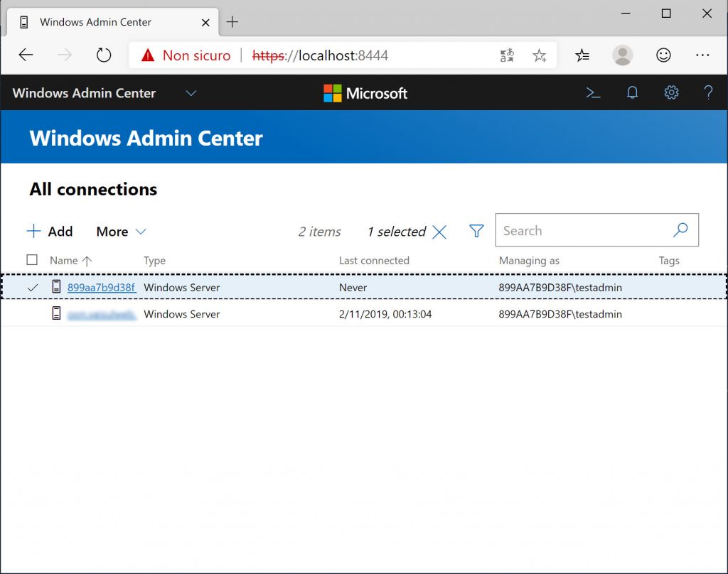The height and width of the screenshot is (574, 728).
Task: Click the '2 items' count text
Action: coord(319,232)
